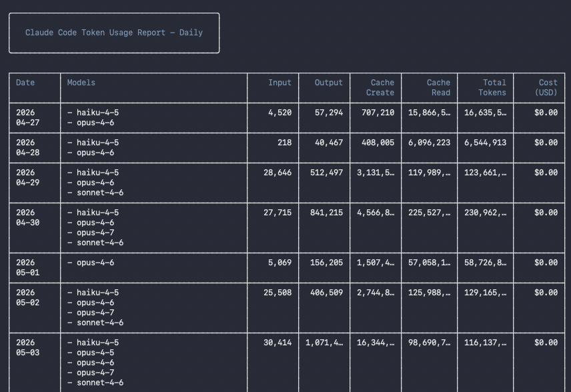Click output value 841,215
571x392 pixels.
tap(327, 213)
